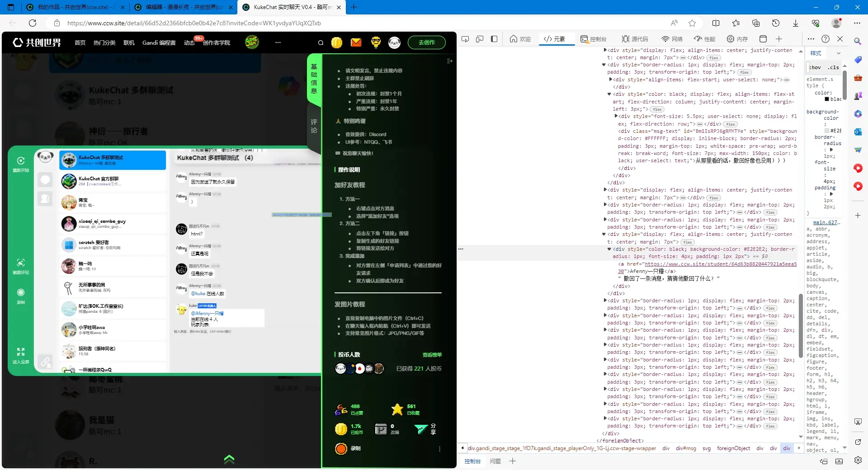Open main.627 stylesheet source link
The height and width of the screenshot is (470, 868).
pos(826,222)
